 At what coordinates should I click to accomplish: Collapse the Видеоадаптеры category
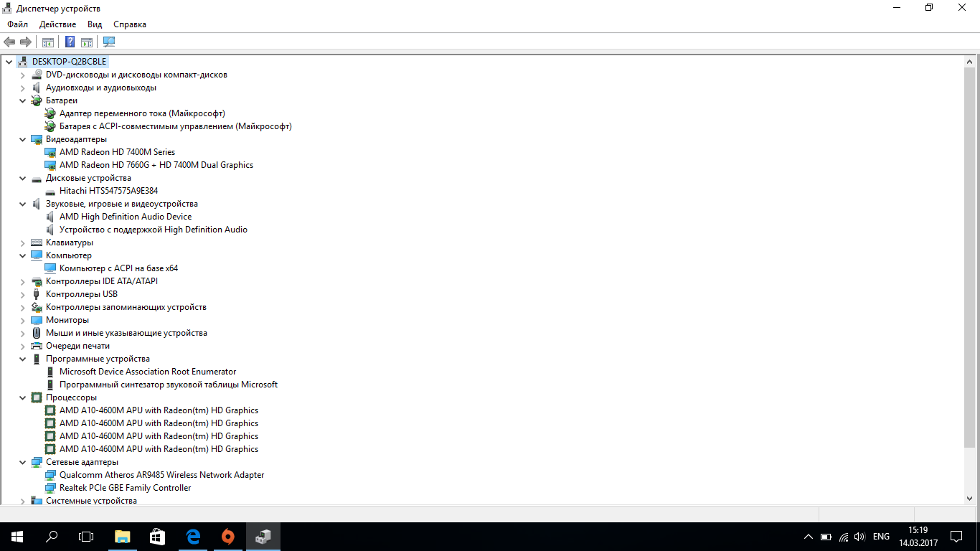[22, 139]
